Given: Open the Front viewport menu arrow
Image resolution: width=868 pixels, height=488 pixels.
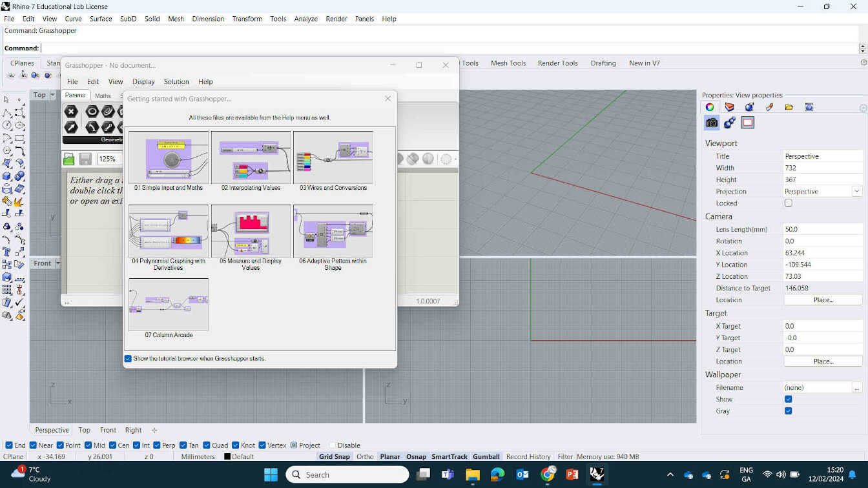Looking at the screenshot, I should (57, 263).
